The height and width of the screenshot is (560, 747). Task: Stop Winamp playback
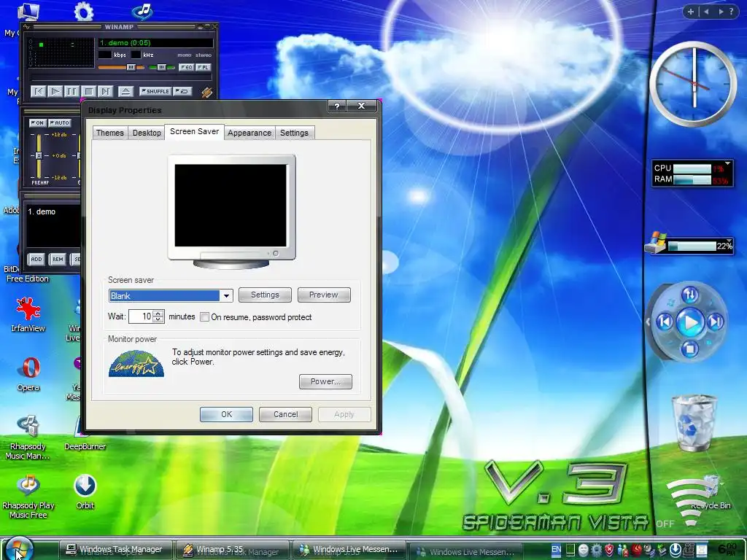88,91
